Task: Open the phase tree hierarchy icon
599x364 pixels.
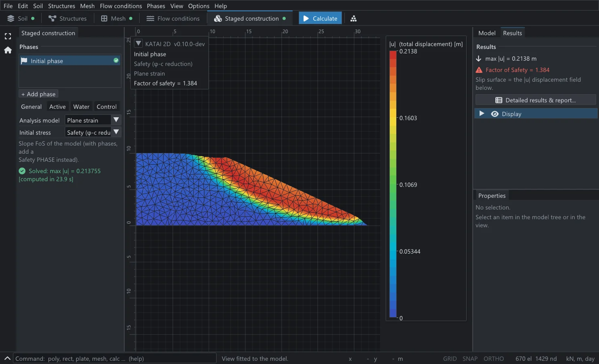Action: pos(353,19)
